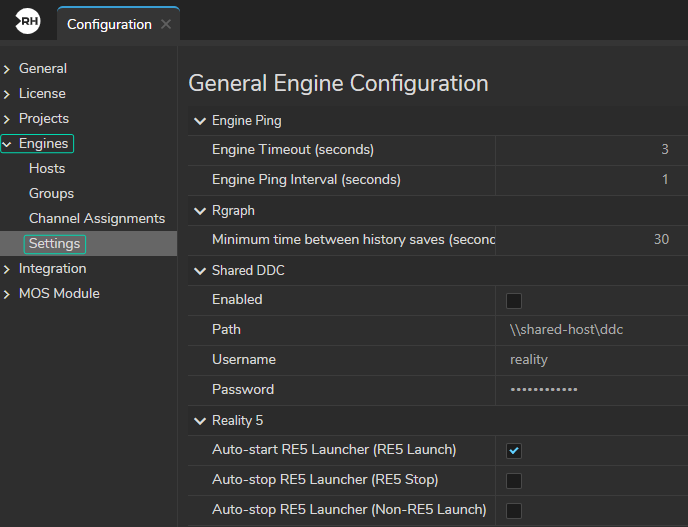Collapse the Rgraph settings group

(x=200, y=211)
